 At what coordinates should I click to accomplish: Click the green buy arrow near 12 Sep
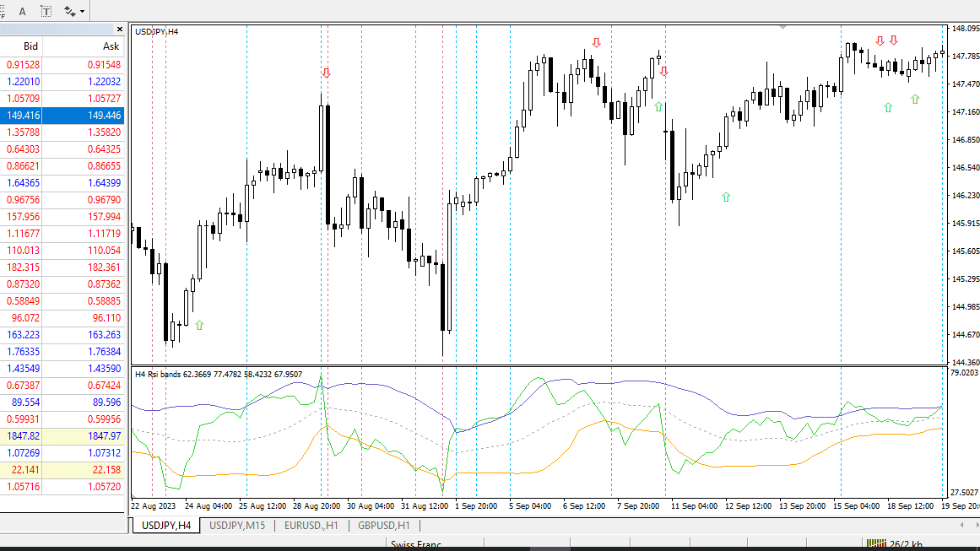click(x=726, y=197)
